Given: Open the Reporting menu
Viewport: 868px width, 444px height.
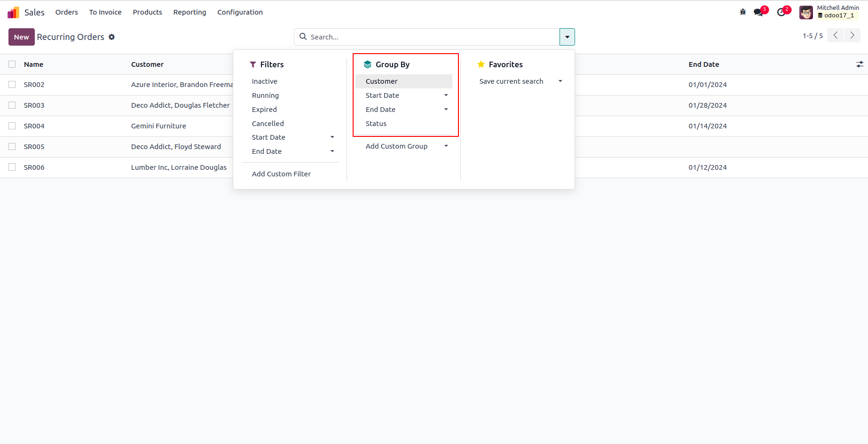Looking at the screenshot, I should pos(189,12).
